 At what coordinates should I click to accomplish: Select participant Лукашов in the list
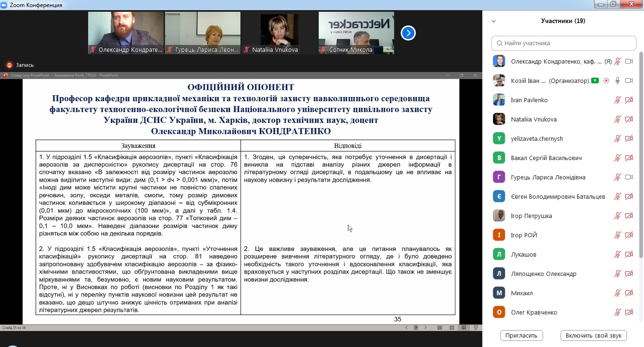[524, 254]
